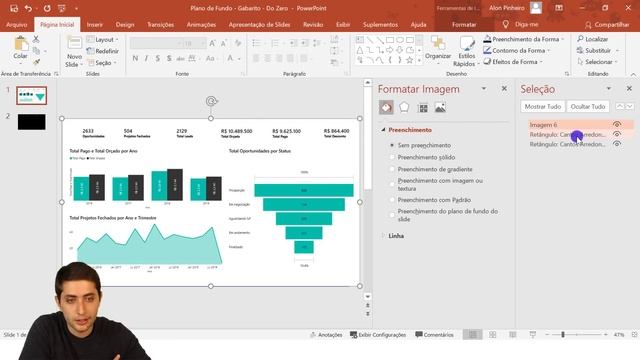Screen dimensions: 640x360
Task: Open Fill & Line tab in Formatar Imagem
Action: 386,107
